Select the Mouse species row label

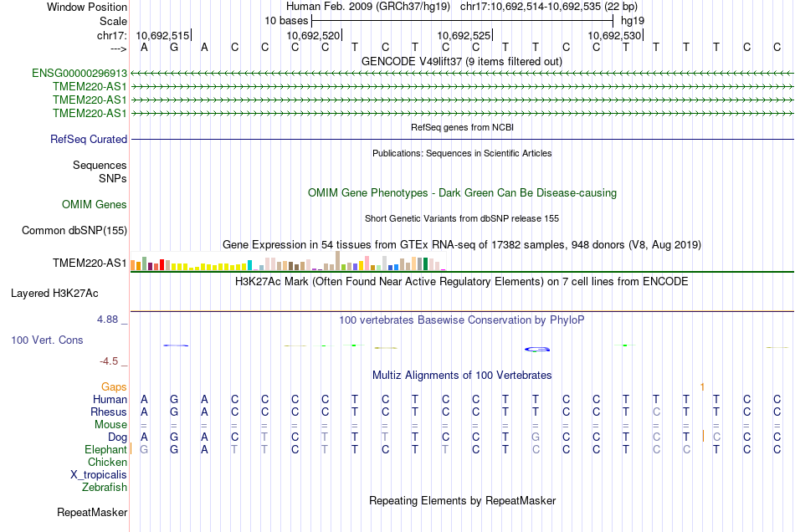coord(110,425)
